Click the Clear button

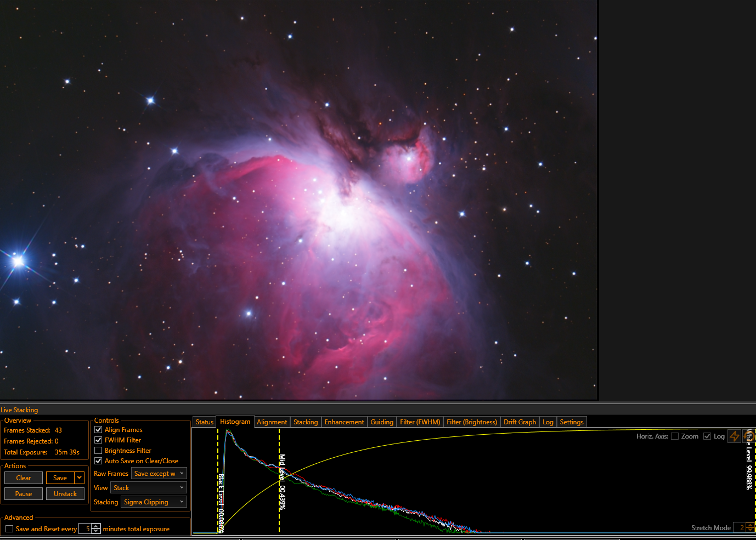click(24, 478)
